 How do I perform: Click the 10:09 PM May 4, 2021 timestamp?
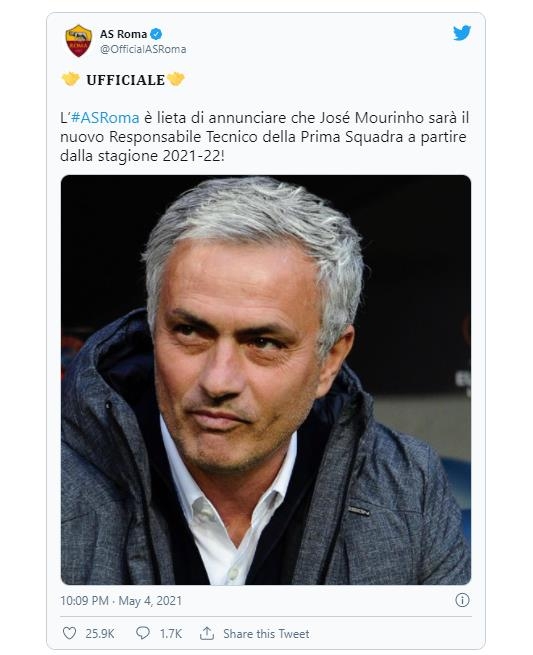point(121,601)
